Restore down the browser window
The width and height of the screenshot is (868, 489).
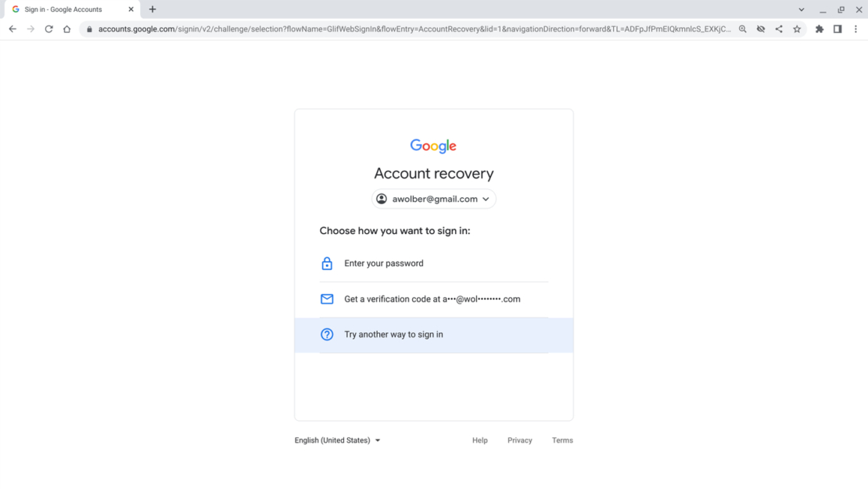[841, 9]
